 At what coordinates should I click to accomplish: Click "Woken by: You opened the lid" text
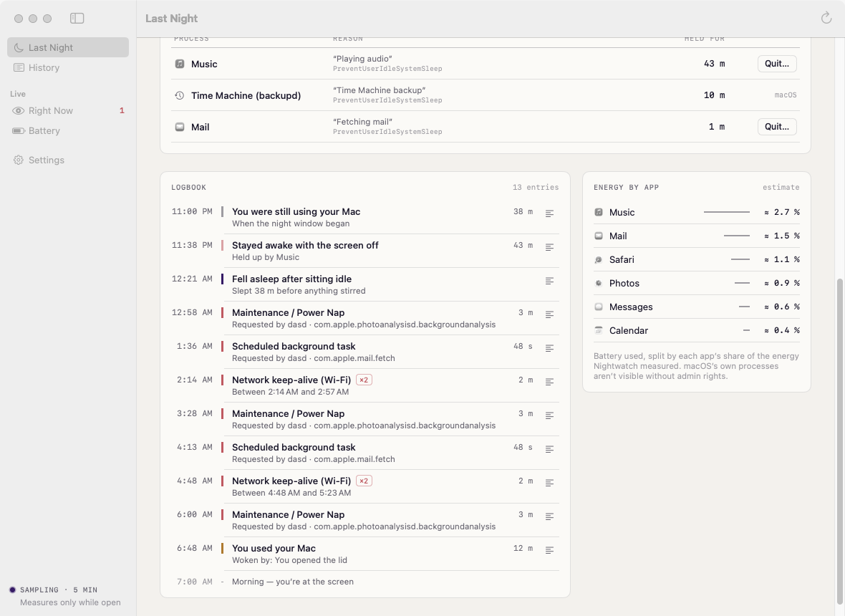click(x=289, y=561)
